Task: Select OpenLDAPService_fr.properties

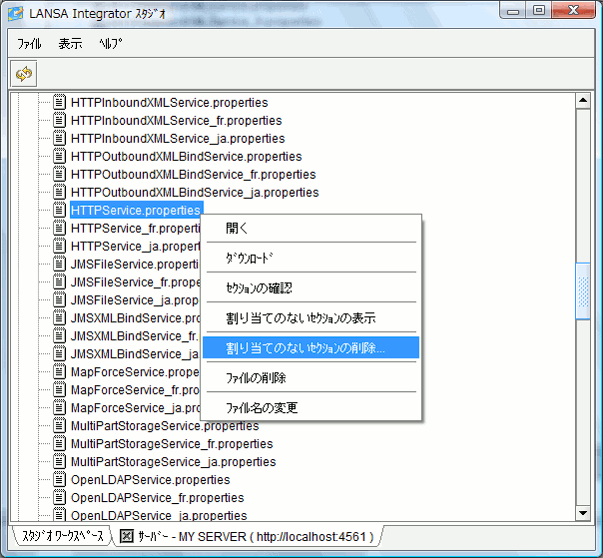Action: tap(158, 498)
